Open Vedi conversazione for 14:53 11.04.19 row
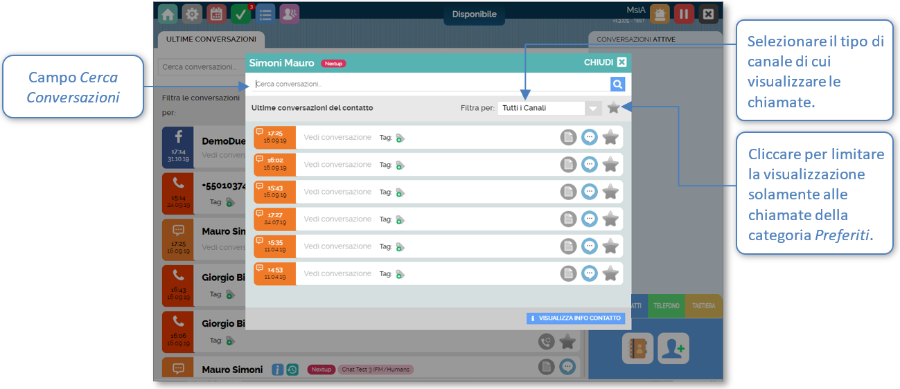Viewport: 900px width, 389px height. (338, 274)
